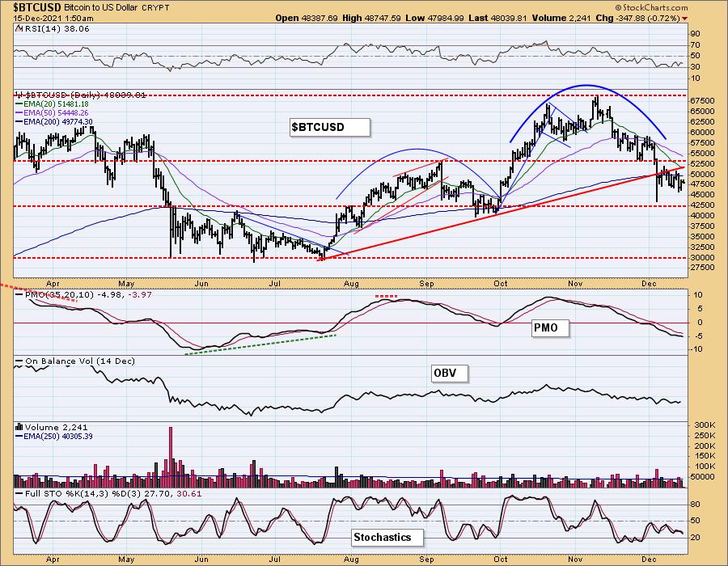Click the 80 level on Stochastics axis

695,505
